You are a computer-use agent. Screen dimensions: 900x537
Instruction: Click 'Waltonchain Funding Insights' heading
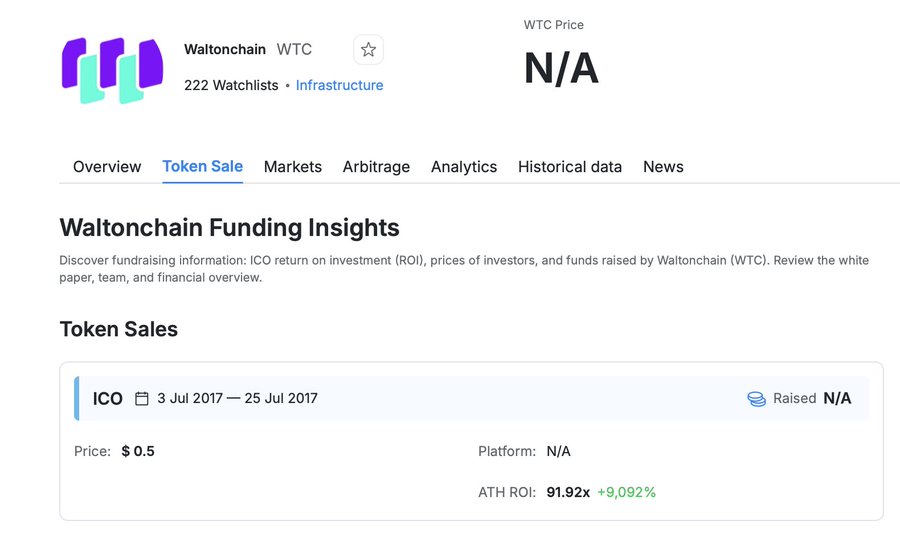(x=230, y=228)
